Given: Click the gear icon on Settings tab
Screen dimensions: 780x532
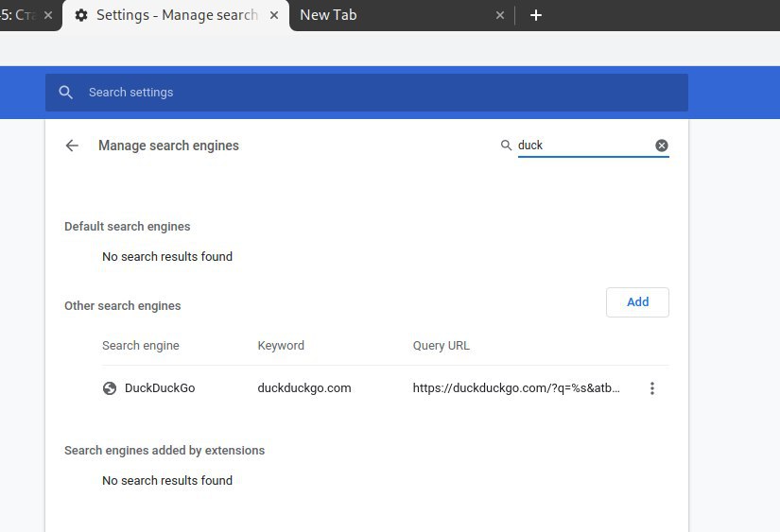Looking at the screenshot, I should click(81, 15).
